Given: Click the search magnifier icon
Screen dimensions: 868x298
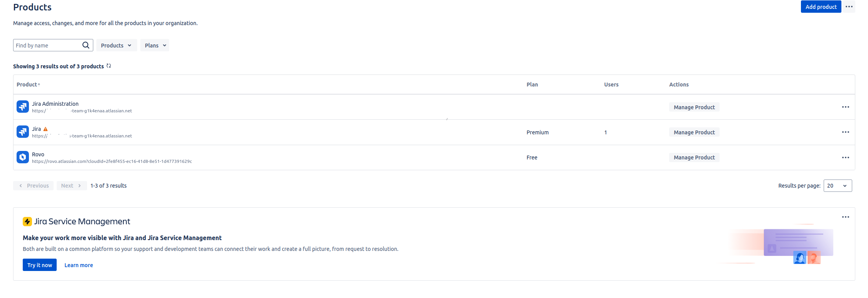Looking at the screenshot, I should click(86, 45).
